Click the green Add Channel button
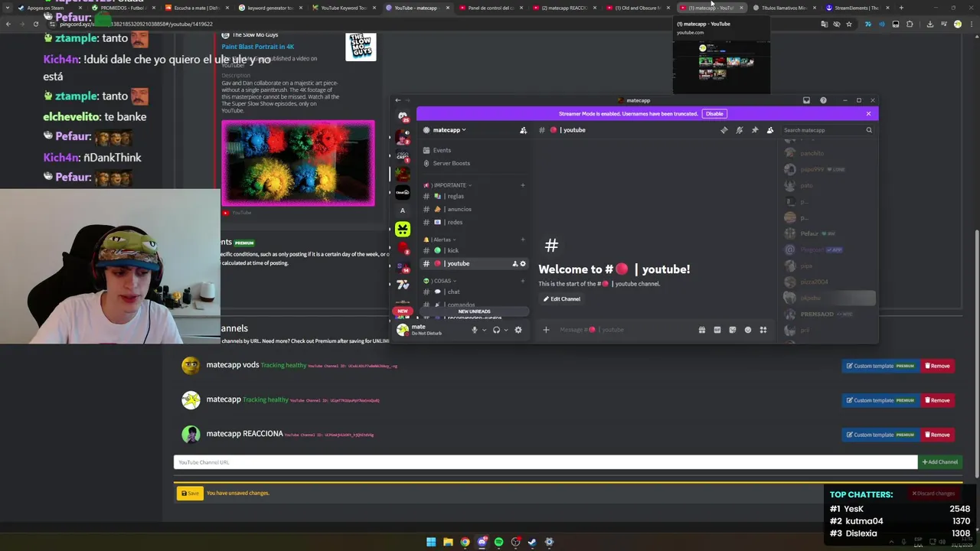 pyautogui.click(x=939, y=462)
